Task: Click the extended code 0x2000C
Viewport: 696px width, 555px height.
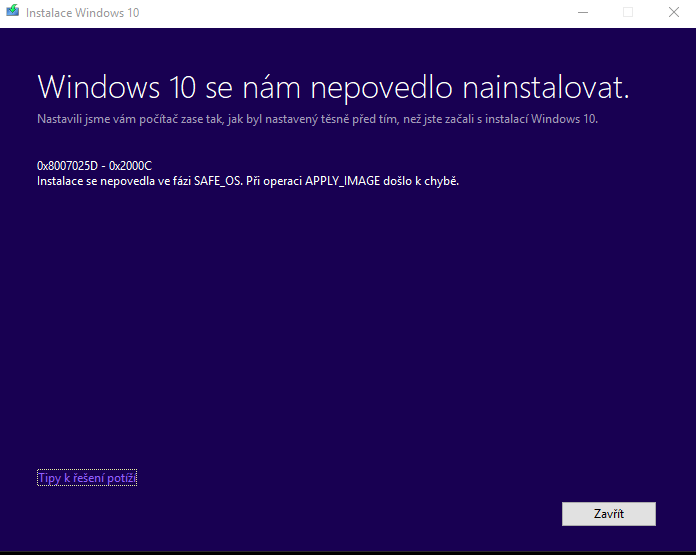Action: [x=132, y=166]
